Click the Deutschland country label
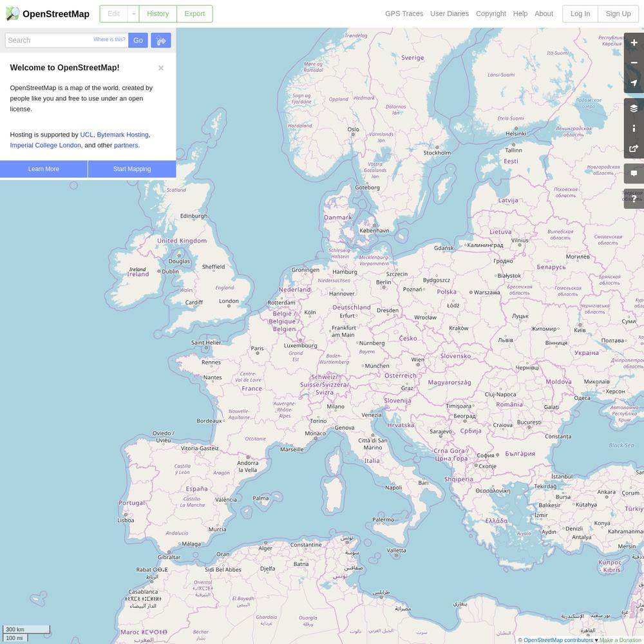The width and height of the screenshot is (644, 644). [352, 307]
